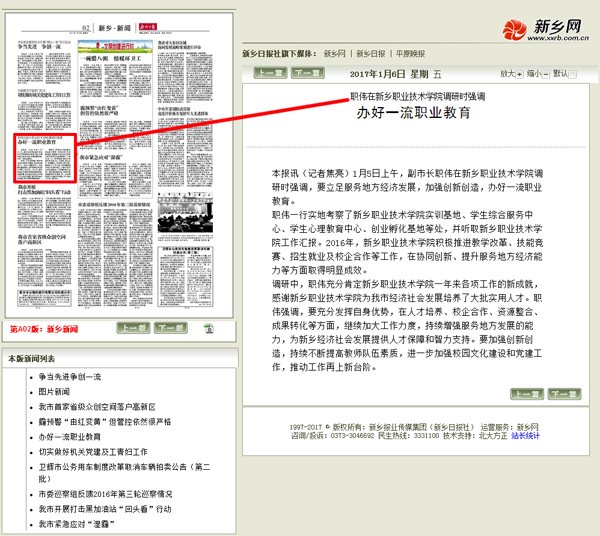This screenshot has width=600, height=536.
Task: Click bottom 上一篇 previous article button
Action: (528, 421)
